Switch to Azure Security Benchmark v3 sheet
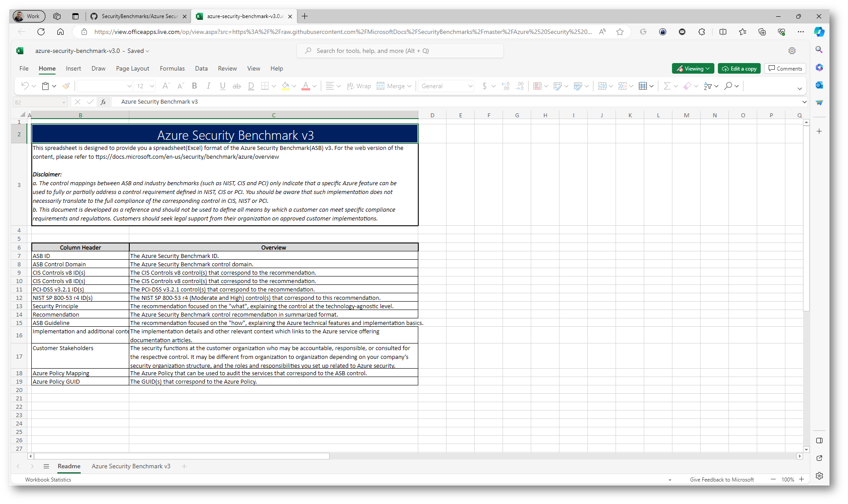This screenshot has height=504, width=848. [x=131, y=466]
